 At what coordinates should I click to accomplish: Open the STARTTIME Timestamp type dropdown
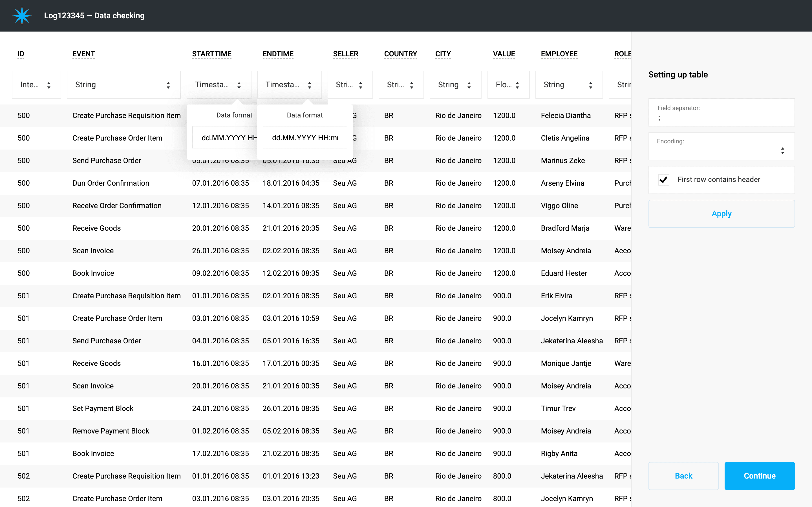219,85
